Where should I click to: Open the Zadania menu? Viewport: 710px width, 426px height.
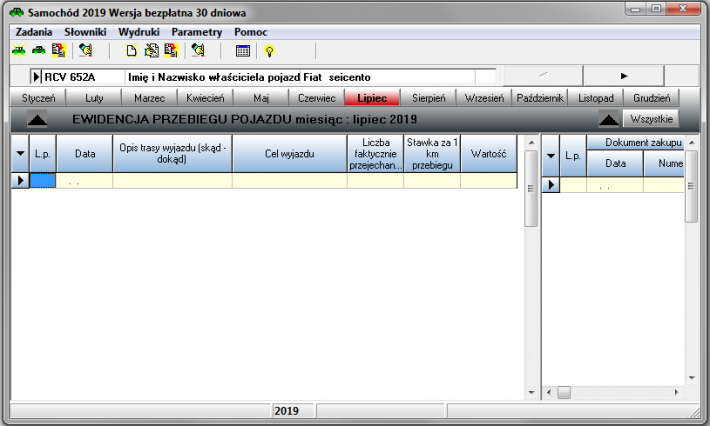34,32
